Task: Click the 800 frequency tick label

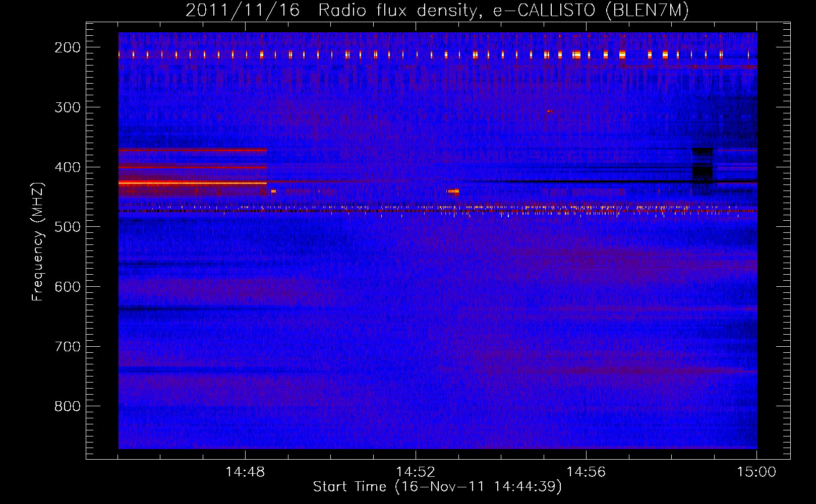Action: click(x=68, y=406)
